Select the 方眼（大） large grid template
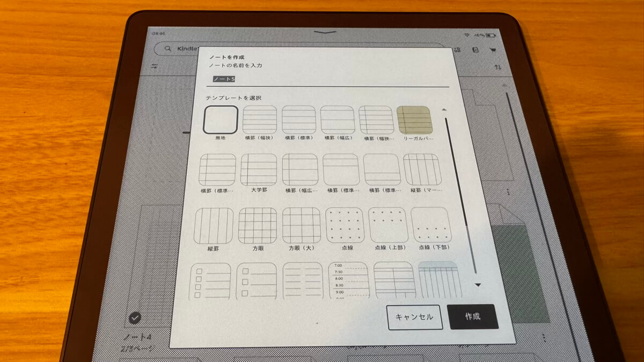Image resolution: width=644 pixels, height=362 pixels. [x=301, y=225]
